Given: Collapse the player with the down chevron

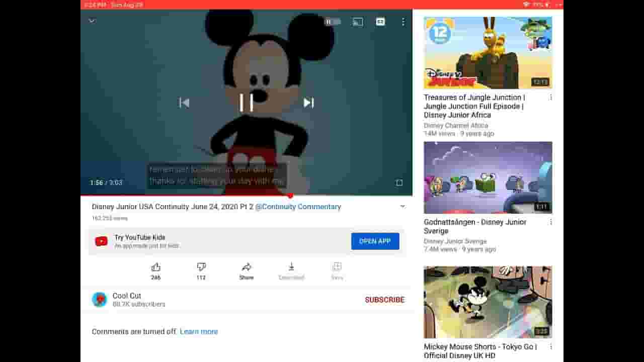Looking at the screenshot, I should point(92,21).
